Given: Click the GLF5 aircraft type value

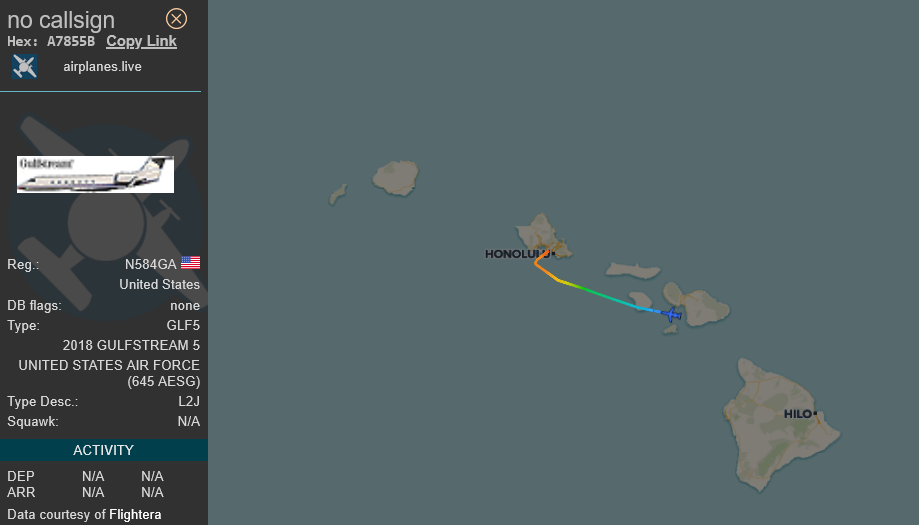Looking at the screenshot, I should [183, 325].
